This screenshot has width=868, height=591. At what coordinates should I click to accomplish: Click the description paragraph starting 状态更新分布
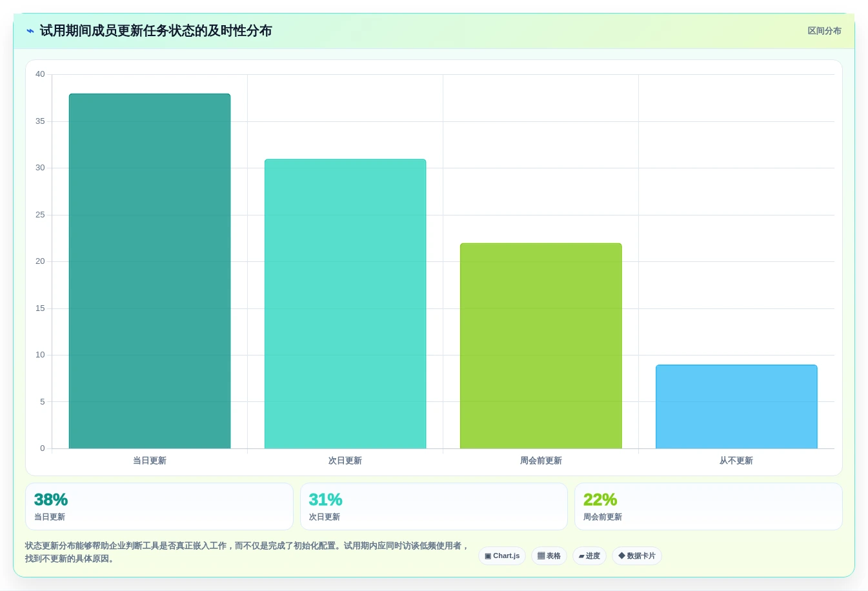[247, 552]
